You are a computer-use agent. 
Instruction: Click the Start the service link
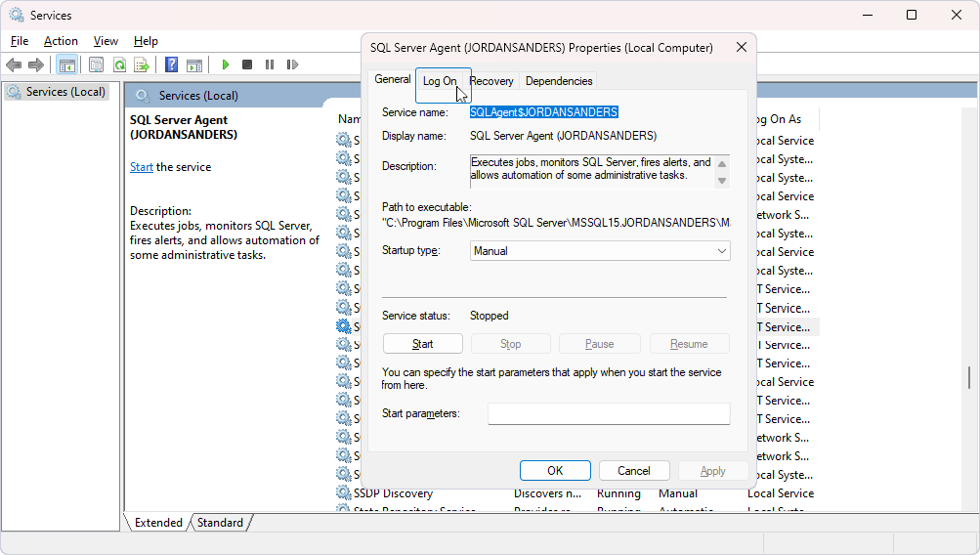click(142, 167)
